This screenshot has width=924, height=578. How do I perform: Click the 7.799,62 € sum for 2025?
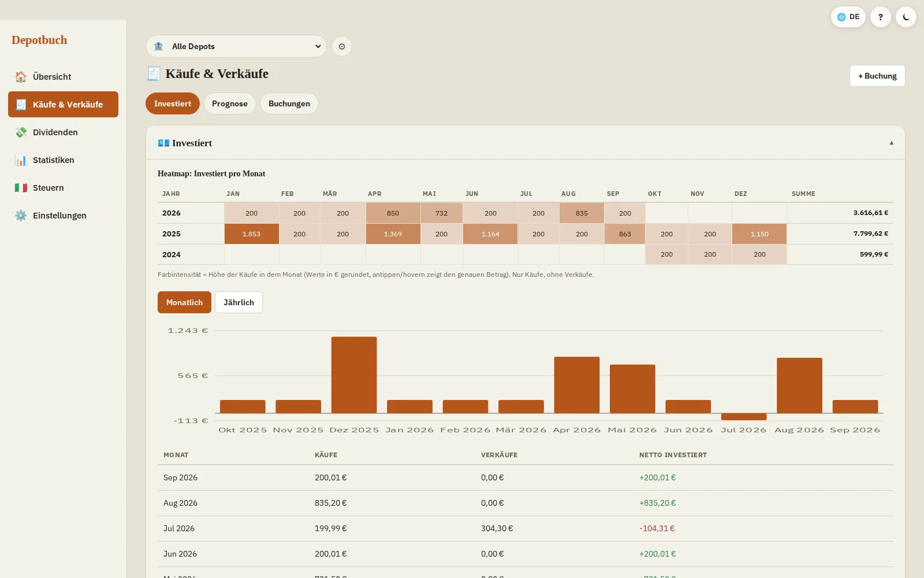click(870, 234)
